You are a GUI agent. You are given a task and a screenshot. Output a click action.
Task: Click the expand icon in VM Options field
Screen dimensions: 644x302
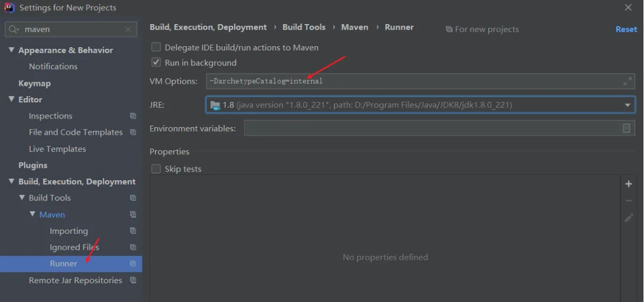click(x=627, y=82)
